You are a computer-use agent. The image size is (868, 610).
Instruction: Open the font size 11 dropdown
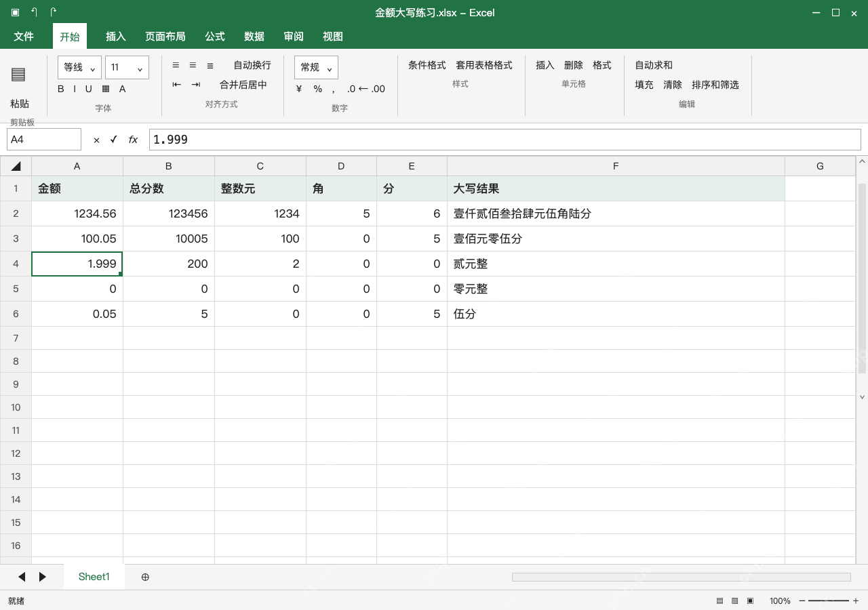tap(127, 67)
